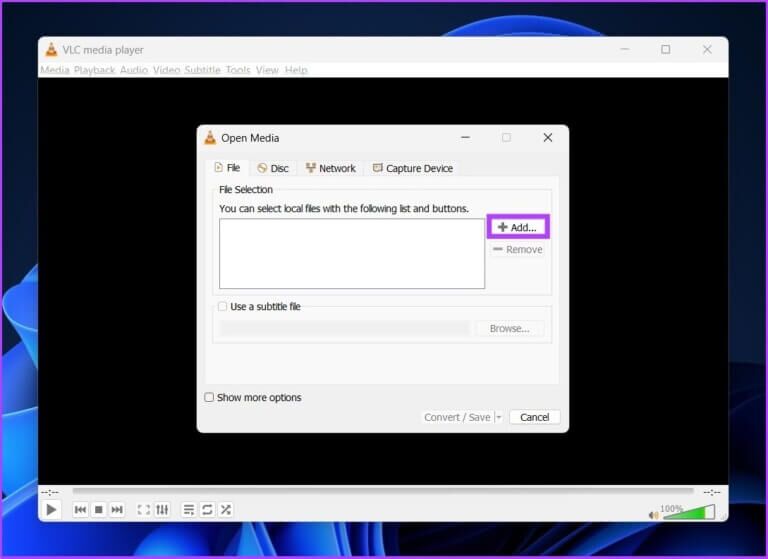Screen dimensions: 768x559
Task: Click the VLC cone icon in main title bar
Action: [51, 49]
